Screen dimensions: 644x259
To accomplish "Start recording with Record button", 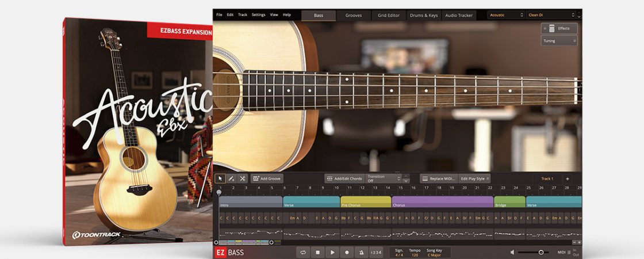I will click(x=347, y=253).
